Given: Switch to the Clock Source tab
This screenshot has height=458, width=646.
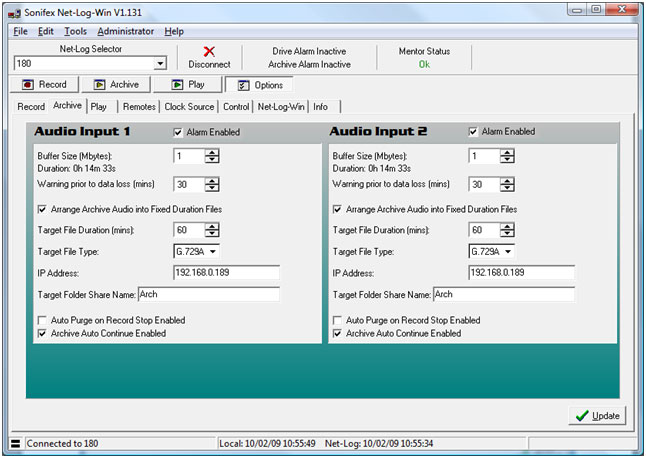Looking at the screenshot, I should (x=189, y=107).
